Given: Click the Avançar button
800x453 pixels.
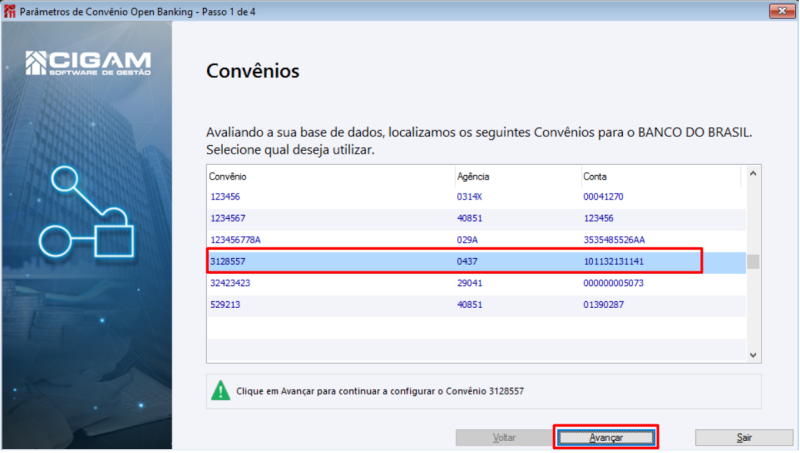Looking at the screenshot, I should [x=606, y=438].
